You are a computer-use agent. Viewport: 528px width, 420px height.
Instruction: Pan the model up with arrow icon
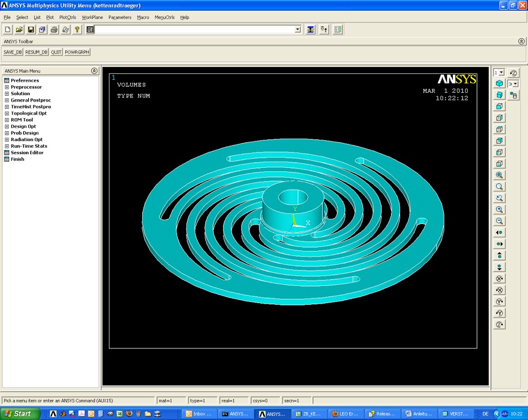[x=499, y=256]
